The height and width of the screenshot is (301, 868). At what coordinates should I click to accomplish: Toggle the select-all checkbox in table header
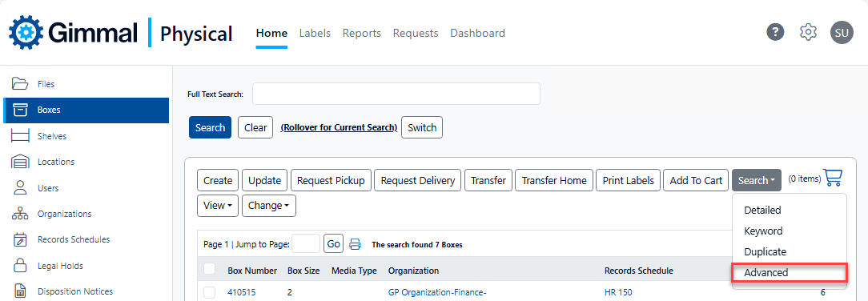(x=209, y=269)
